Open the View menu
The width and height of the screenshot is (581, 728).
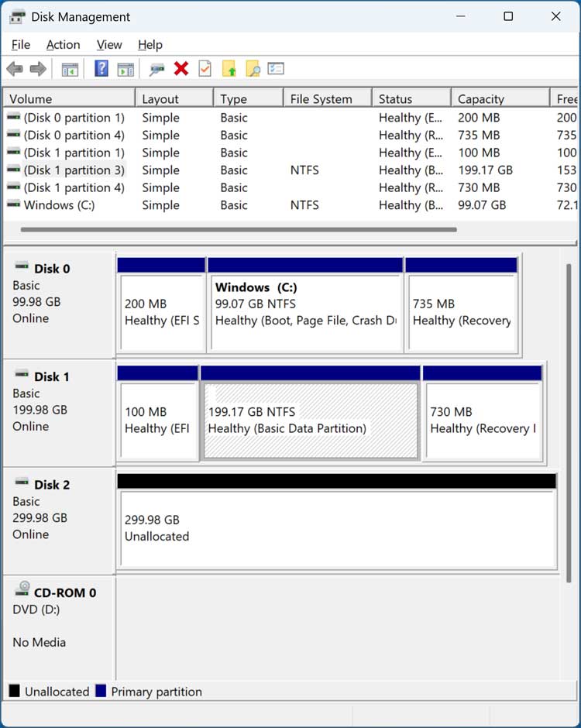[x=109, y=45]
